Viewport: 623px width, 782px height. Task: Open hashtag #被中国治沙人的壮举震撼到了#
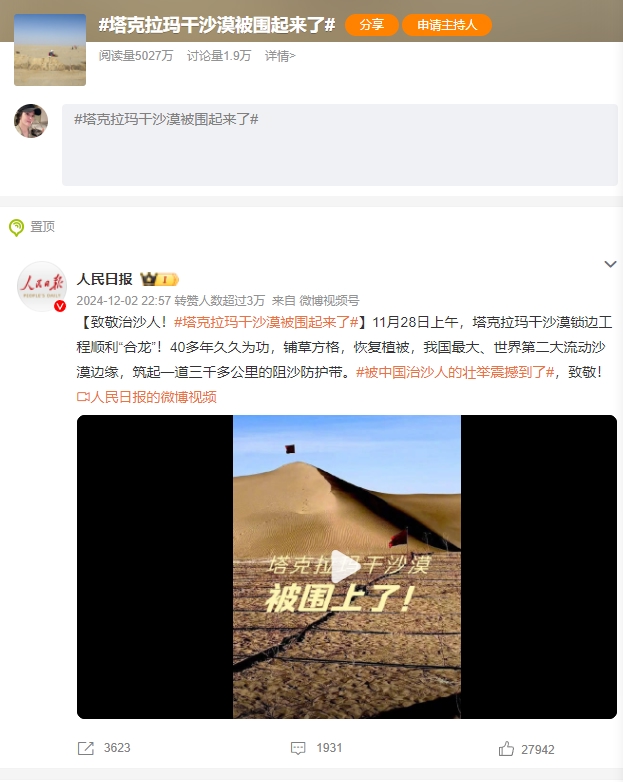[x=455, y=372]
